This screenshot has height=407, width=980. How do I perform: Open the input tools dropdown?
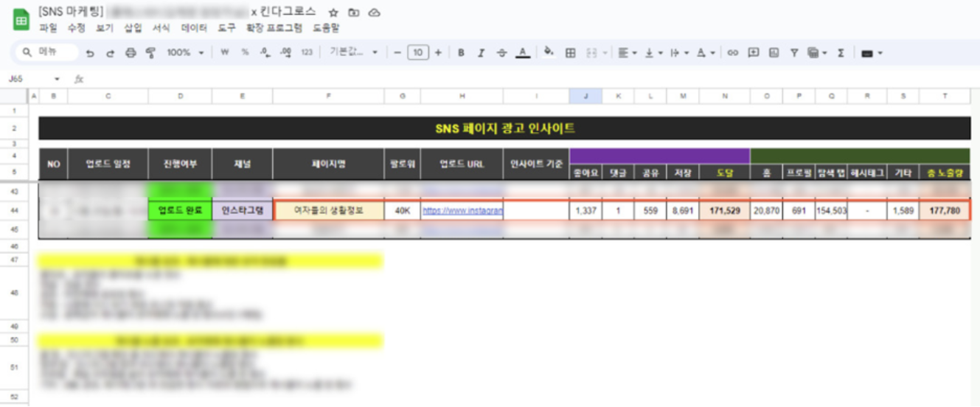click(872, 53)
